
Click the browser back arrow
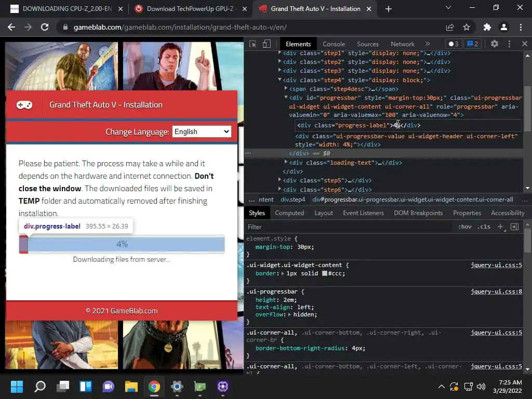click(x=11, y=27)
